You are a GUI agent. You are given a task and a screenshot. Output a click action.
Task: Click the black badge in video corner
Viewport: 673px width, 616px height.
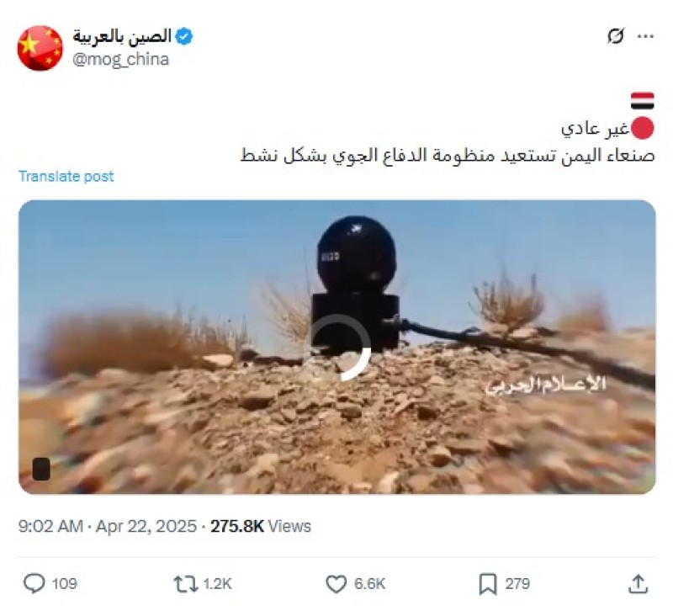pyautogui.click(x=41, y=469)
